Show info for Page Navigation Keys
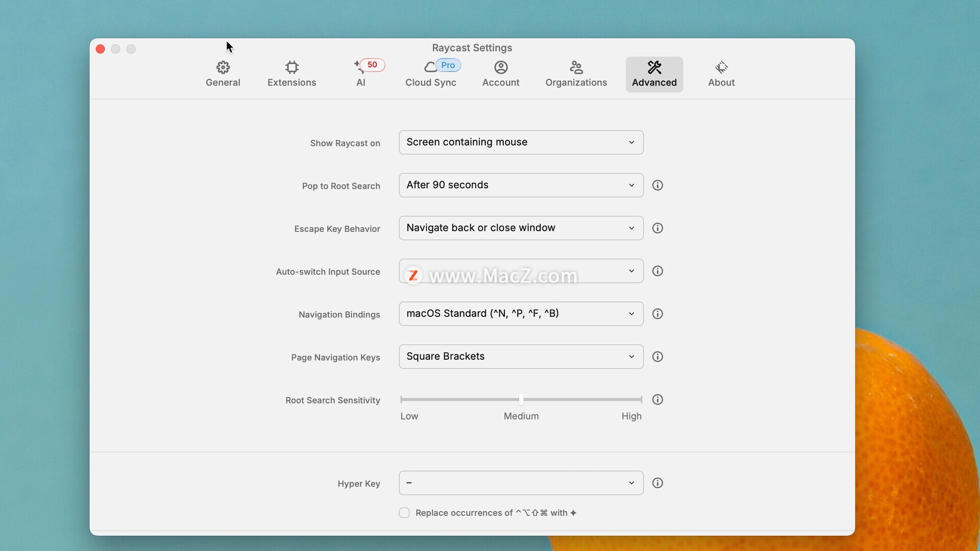The width and height of the screenshot is (980, 551). tap(658, 357)
